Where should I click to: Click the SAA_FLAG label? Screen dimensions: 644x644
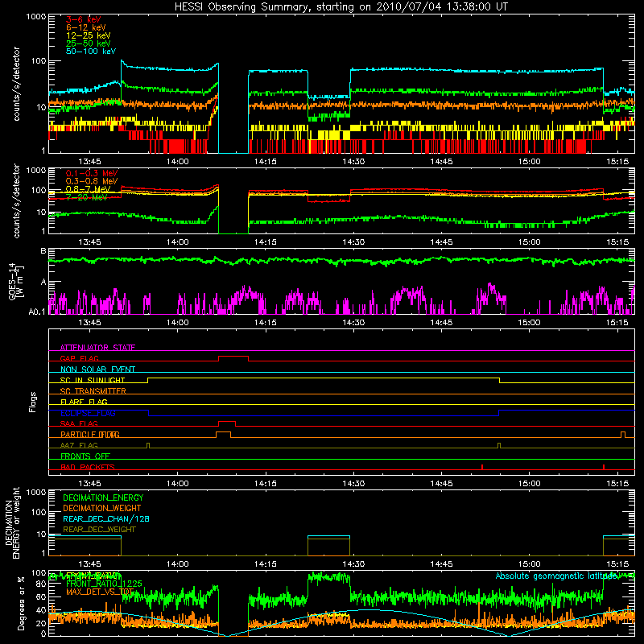(79, 423)
